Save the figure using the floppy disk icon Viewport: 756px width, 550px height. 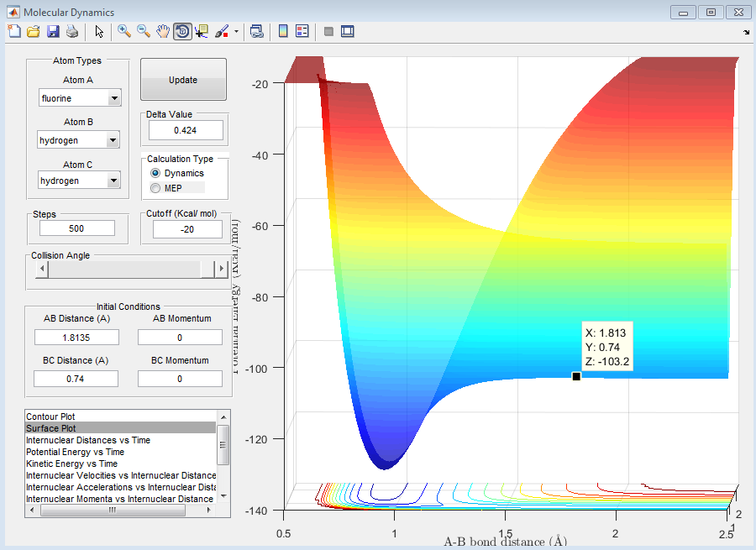[x=52, y=31]
